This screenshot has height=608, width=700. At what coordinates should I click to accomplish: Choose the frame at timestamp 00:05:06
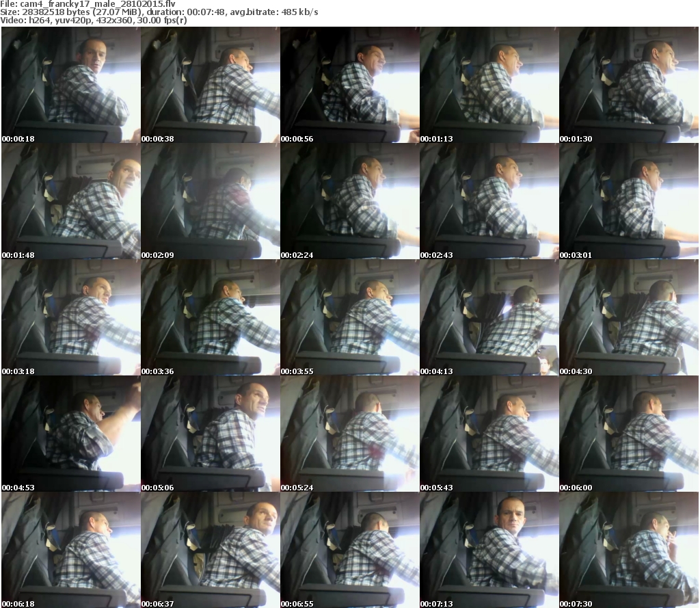(x=211, y=434)
